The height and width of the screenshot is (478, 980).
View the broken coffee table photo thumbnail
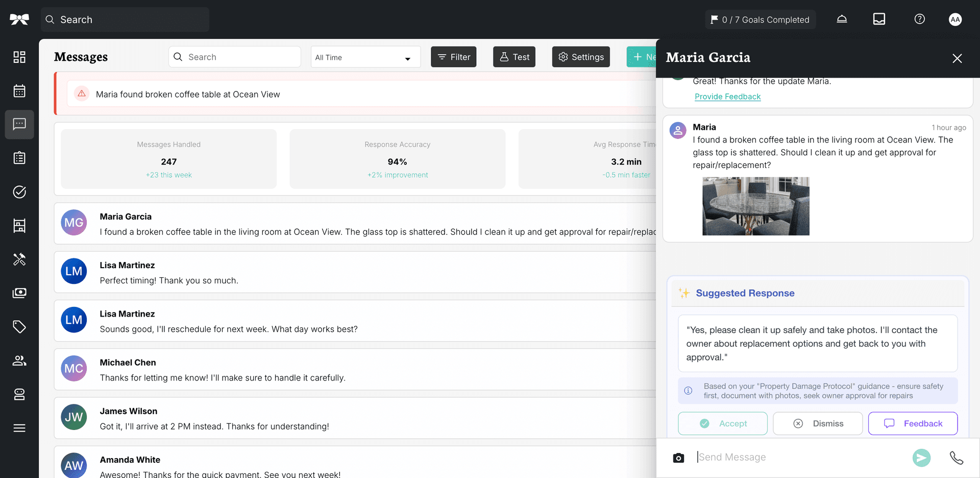(756, 206)
